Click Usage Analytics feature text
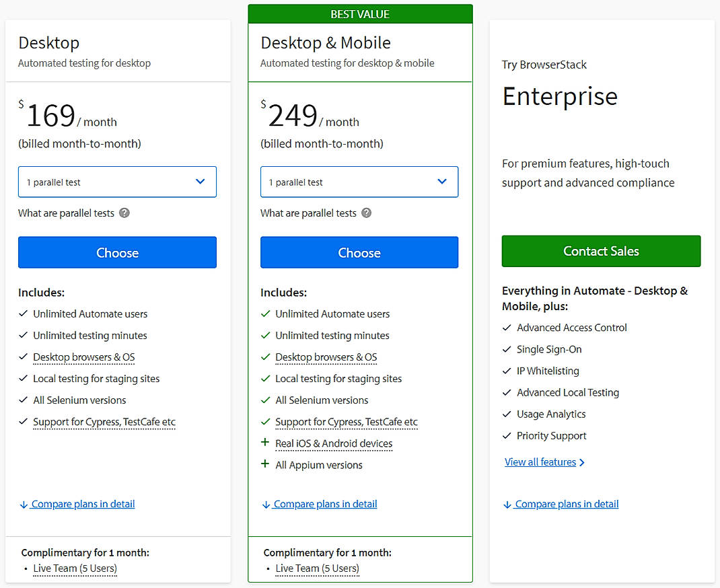720x588 pixels. [x=551, y=414]
